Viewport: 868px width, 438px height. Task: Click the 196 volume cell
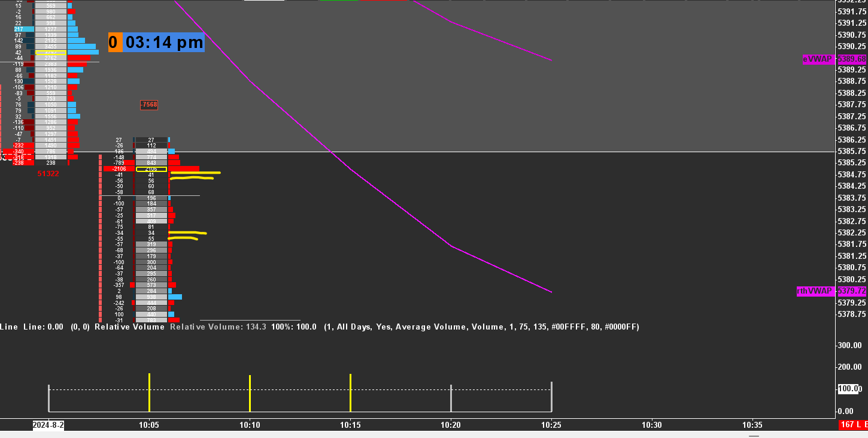pyautogui.click(x=151, y=198)
